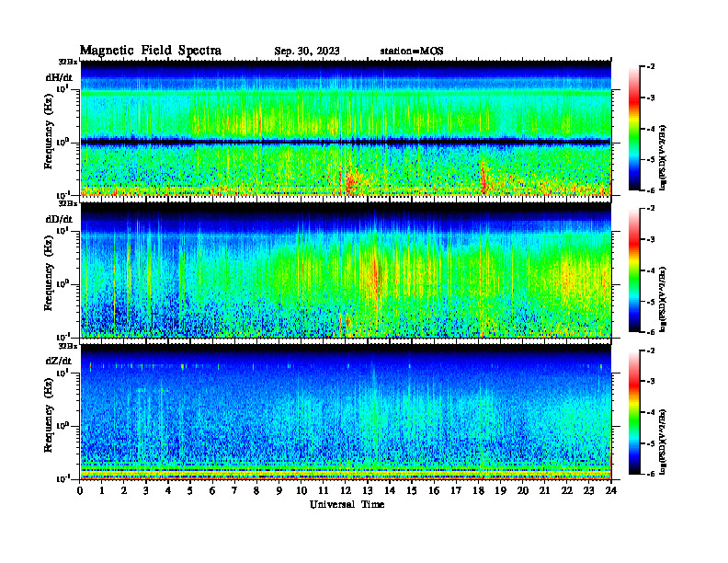The image size is (728, 563).
Task: Click the log(PSD) label beside dH/dt color bar
Action: [663, 157]
